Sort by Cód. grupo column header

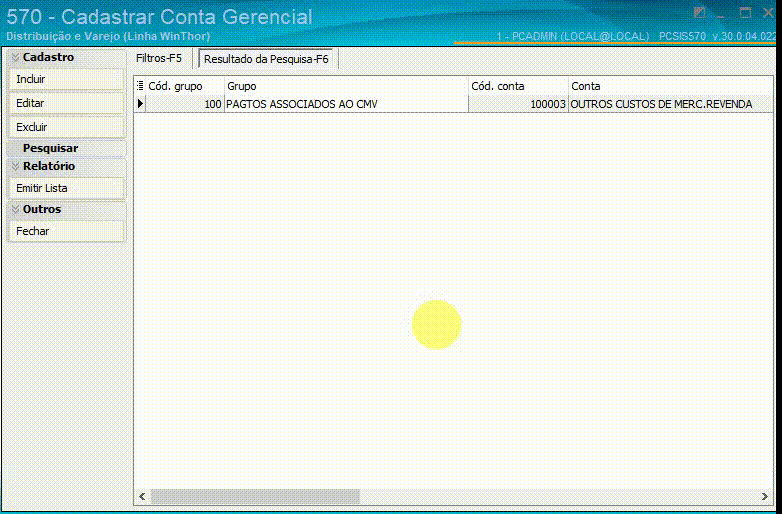(x=185, y=86)
